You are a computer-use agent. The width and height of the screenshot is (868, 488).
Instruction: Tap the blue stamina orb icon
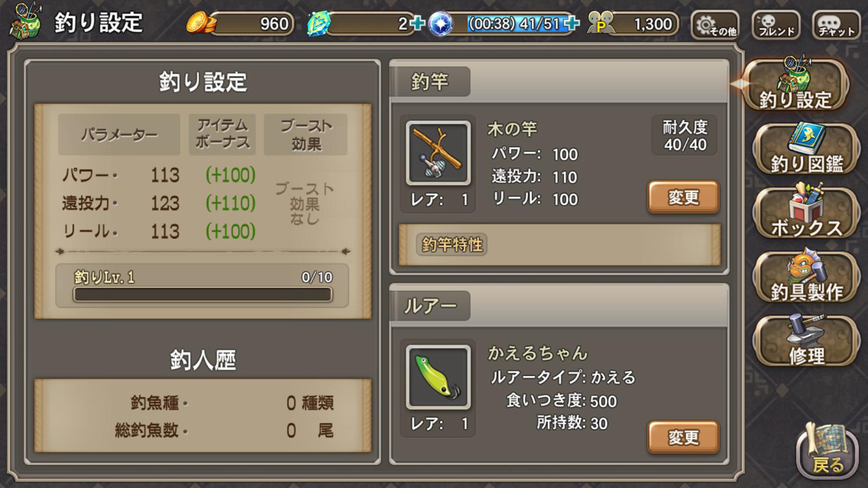pyautogui.click(x=441, y=24)
